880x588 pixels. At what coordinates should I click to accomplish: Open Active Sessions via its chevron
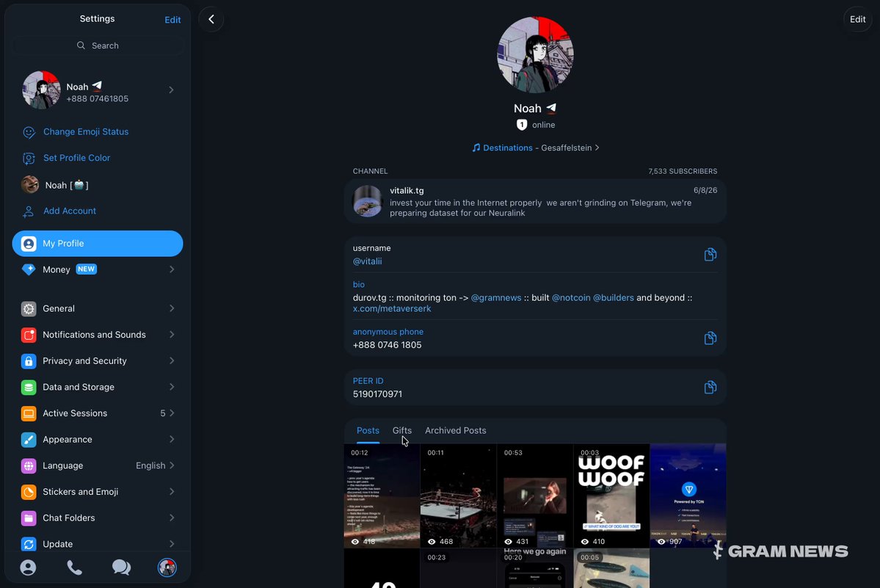[172, 413]
